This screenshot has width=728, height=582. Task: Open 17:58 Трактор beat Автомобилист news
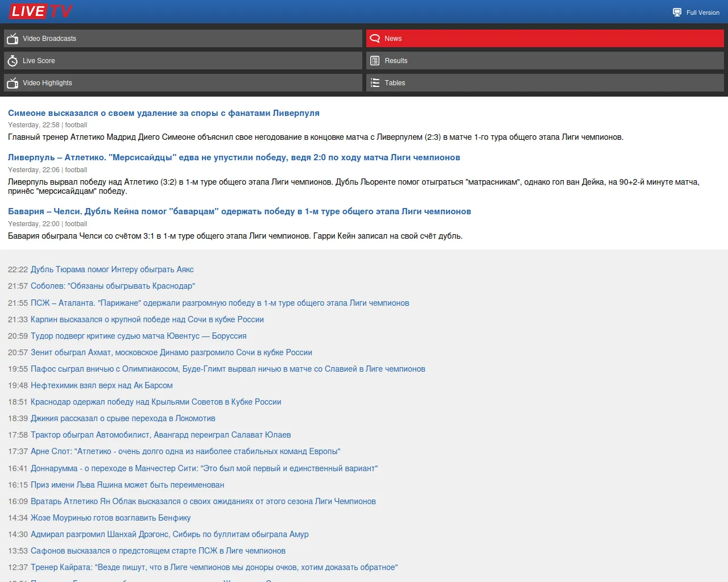click(161, 435)
